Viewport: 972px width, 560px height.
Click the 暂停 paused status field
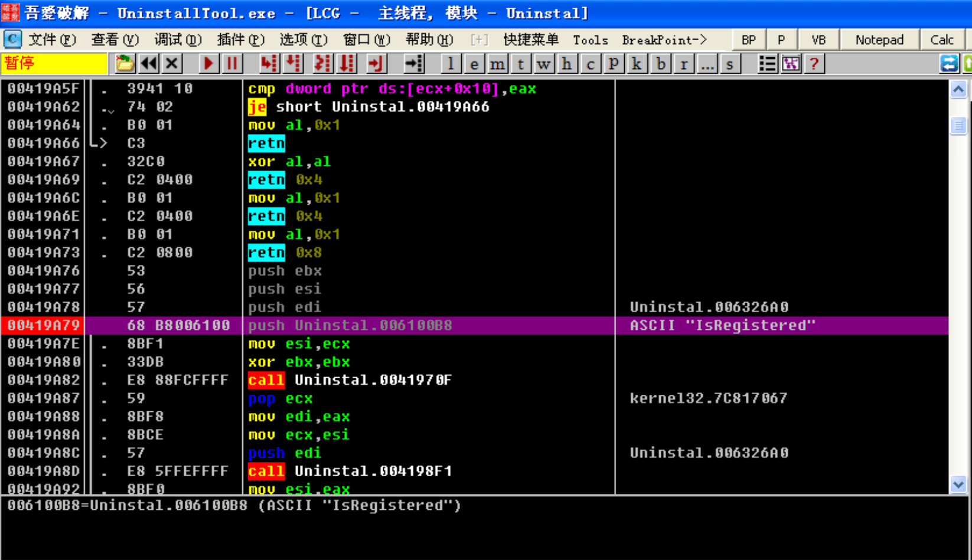54,63
